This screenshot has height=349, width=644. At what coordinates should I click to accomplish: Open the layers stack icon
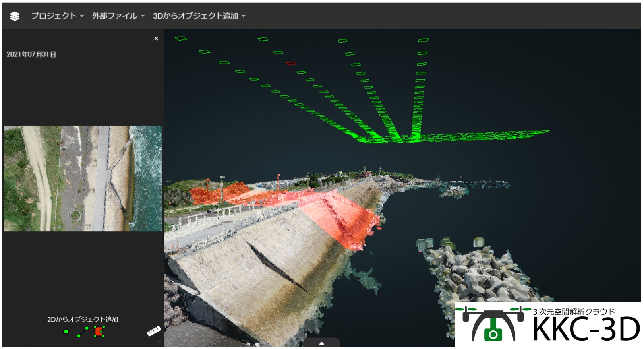coord(15,16)
